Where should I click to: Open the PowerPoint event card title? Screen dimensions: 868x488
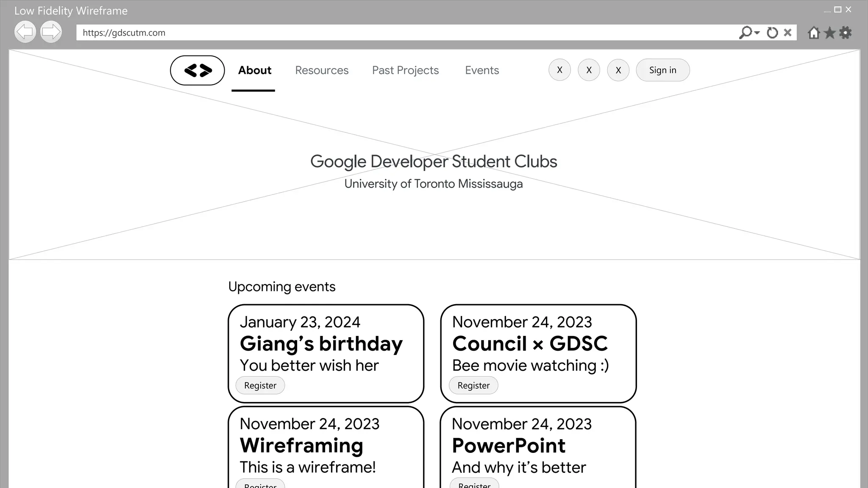click(x=509, y=445)
